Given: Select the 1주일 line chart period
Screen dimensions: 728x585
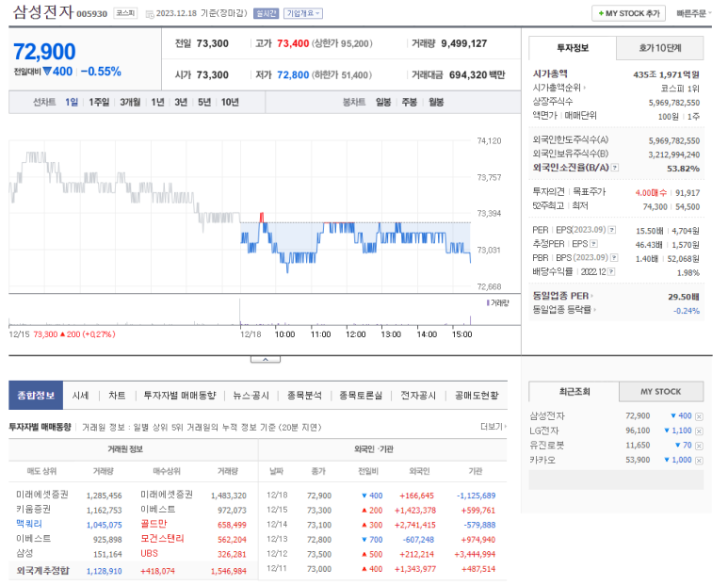Looking at the screenshot, I should coord(99,102).
